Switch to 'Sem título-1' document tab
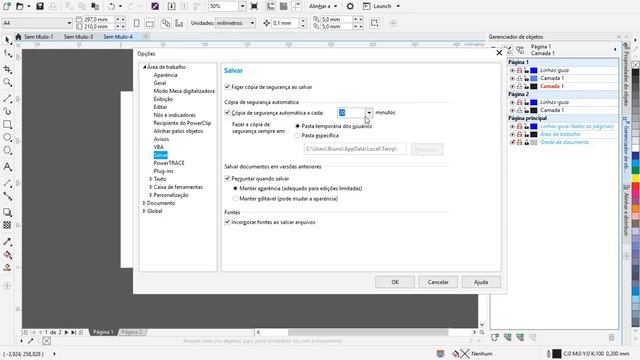This screenshot has height=360, width=640. [x=39, y=37]
